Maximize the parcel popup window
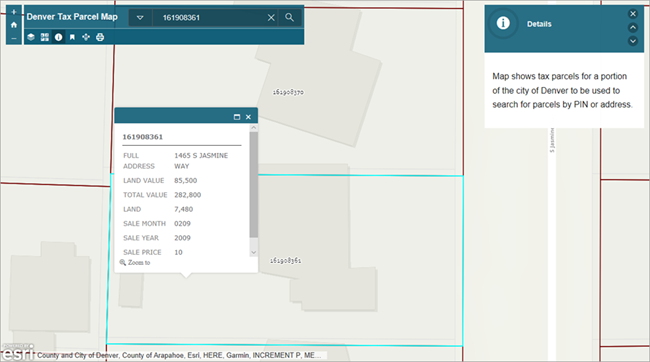The width and height of the screenshot is (650, 362). tap(237, 117)
